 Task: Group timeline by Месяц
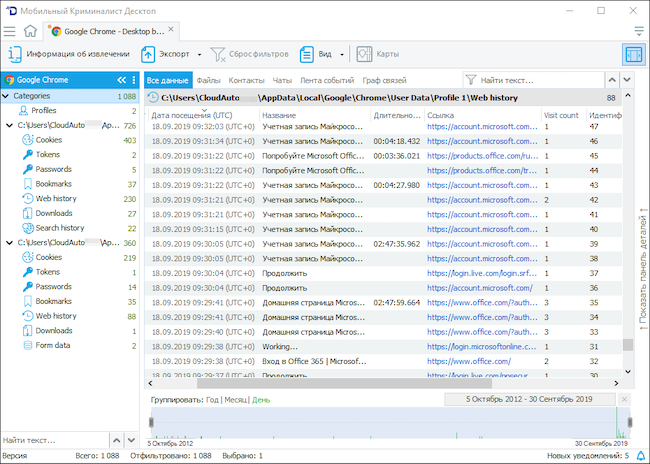tap(235, 399)
